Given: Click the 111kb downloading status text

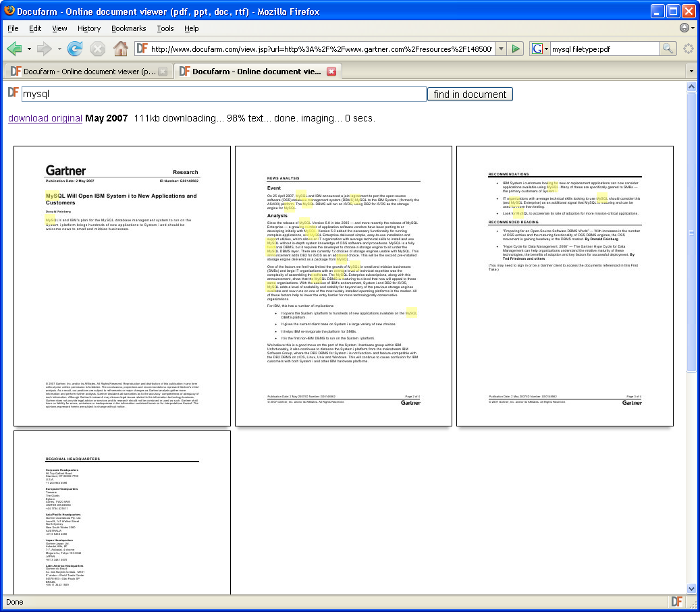Looking at the screenshot, I should point(179,118).
